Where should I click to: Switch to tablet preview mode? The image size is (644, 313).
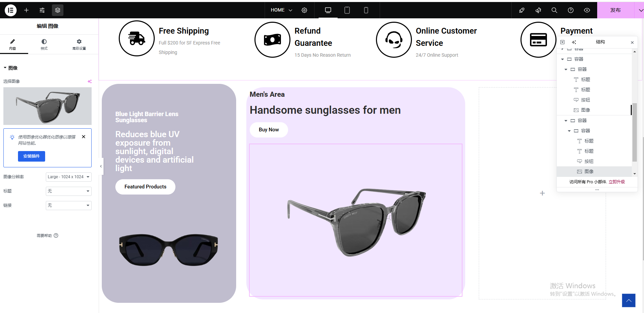[x=347, y=10]
